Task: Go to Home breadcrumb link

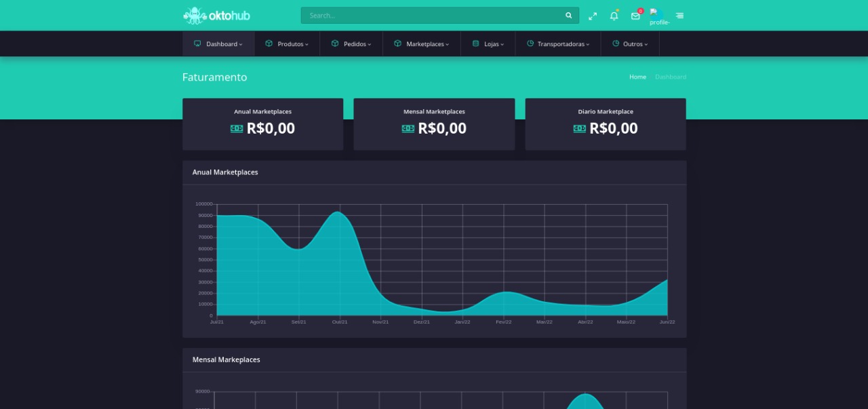Action: [637, 77]
